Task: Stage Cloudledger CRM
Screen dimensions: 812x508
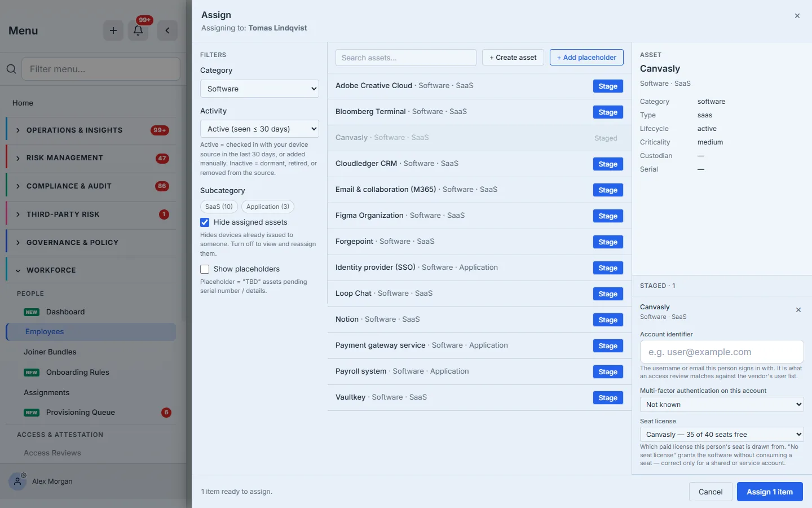Action: 608,164
